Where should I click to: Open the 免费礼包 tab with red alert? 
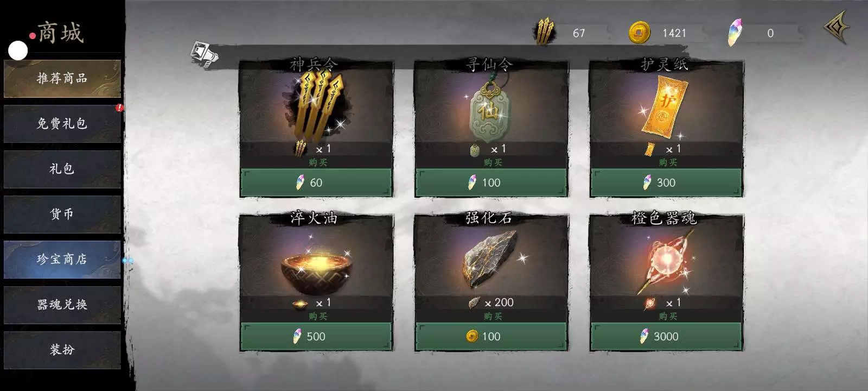(62, 124)
